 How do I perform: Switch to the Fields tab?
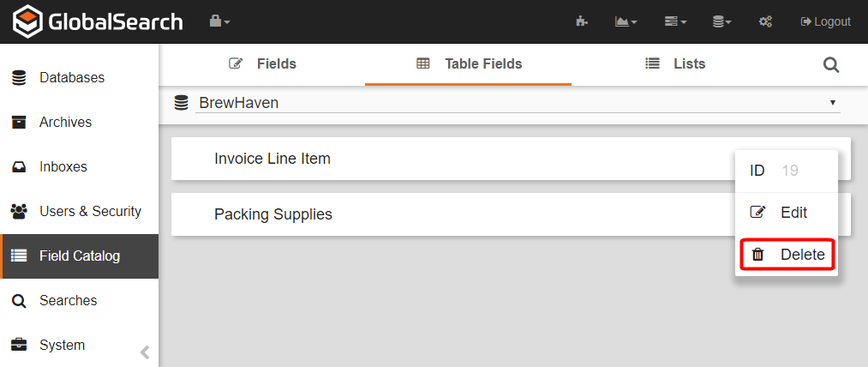(x=262, y=63)
